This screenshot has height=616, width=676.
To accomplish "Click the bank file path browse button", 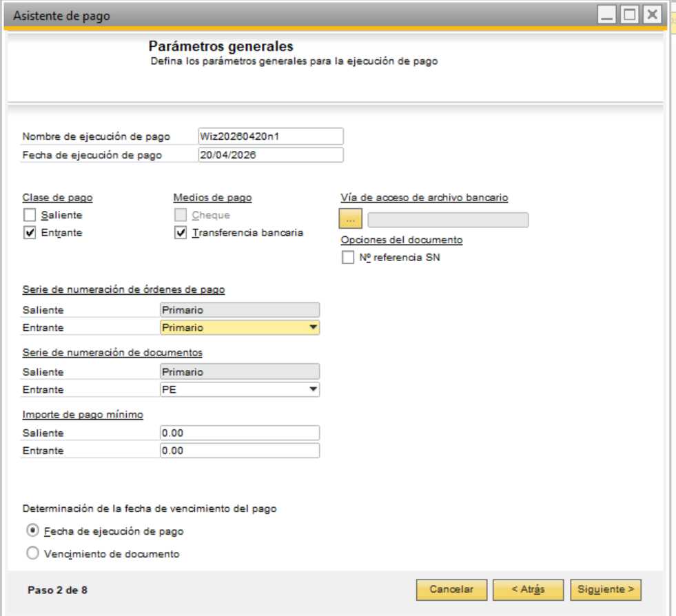I will (x=350, y=219).
